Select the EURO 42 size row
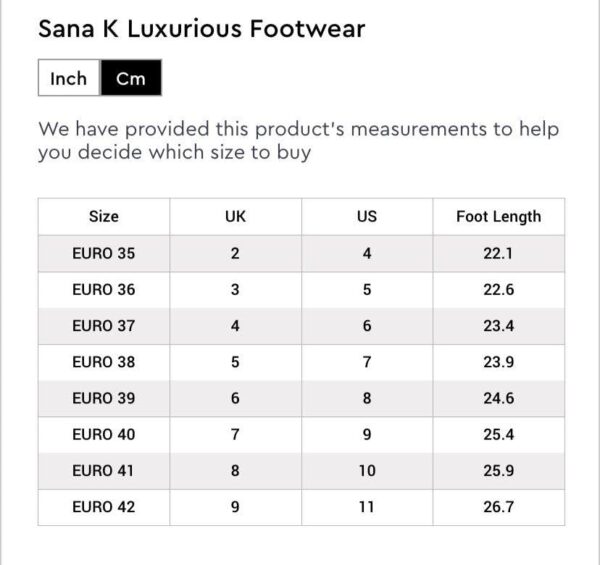Image resolution: width=600 pixels, height=565 pixels. click(x=103, y=507)
